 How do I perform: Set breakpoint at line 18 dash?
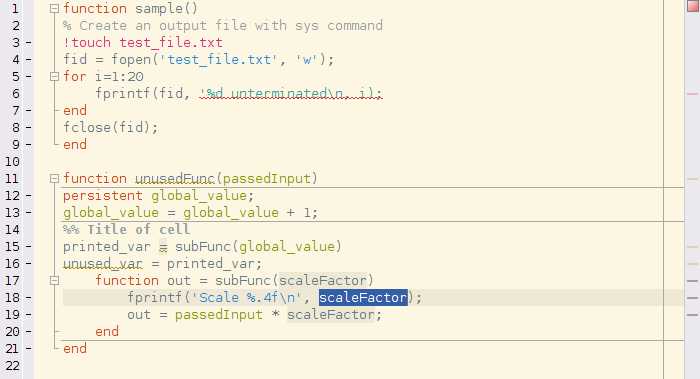(29, 298)
